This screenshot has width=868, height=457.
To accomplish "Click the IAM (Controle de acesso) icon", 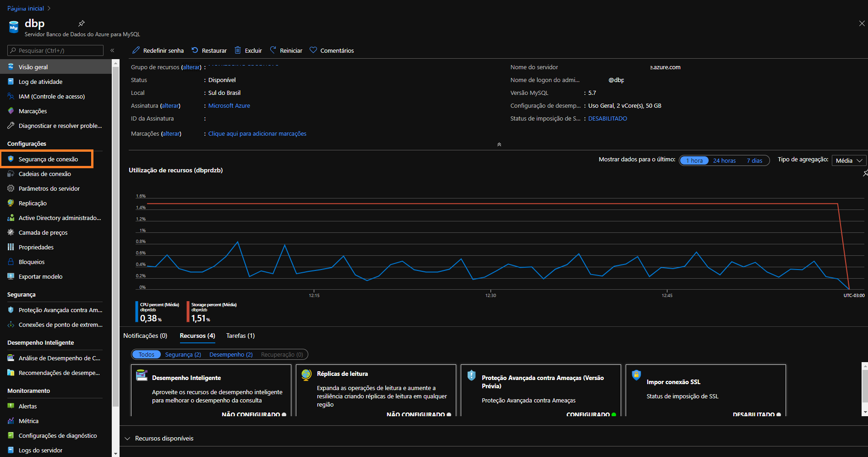I will pyautogui.click(x=11, y=96).
